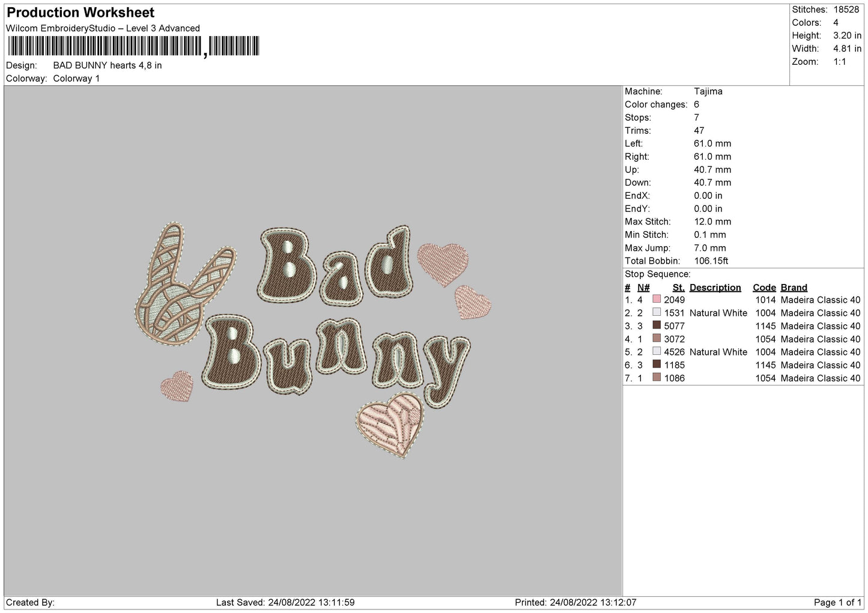This screenshot has height=613, width=868.
Task: Click the Stitches count value 18528
Action: (846, 10)
